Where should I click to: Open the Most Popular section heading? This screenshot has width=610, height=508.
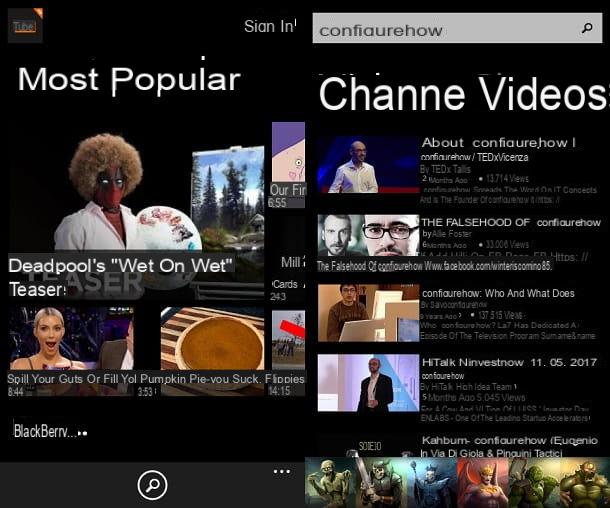pyautogui.click(x=129, y=80)
